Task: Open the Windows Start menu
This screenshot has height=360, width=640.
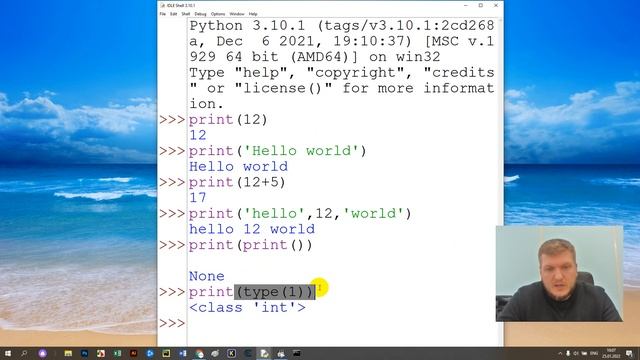Action: (x=8, y=353)
